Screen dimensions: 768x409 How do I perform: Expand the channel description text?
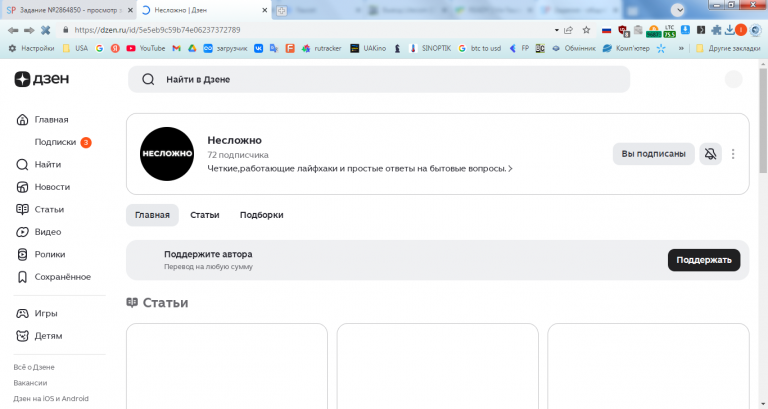(360, 168)
